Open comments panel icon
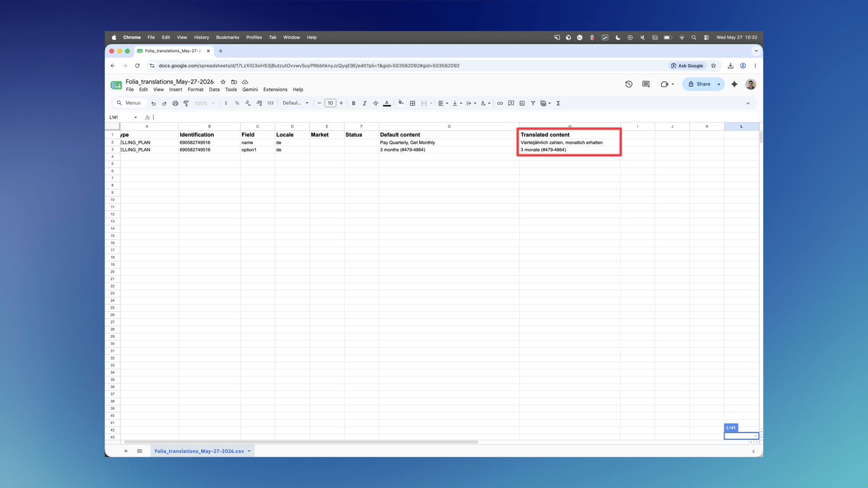The height and width of the screenshot is (488, 868). pyautogui.click(x=646, y=84)
